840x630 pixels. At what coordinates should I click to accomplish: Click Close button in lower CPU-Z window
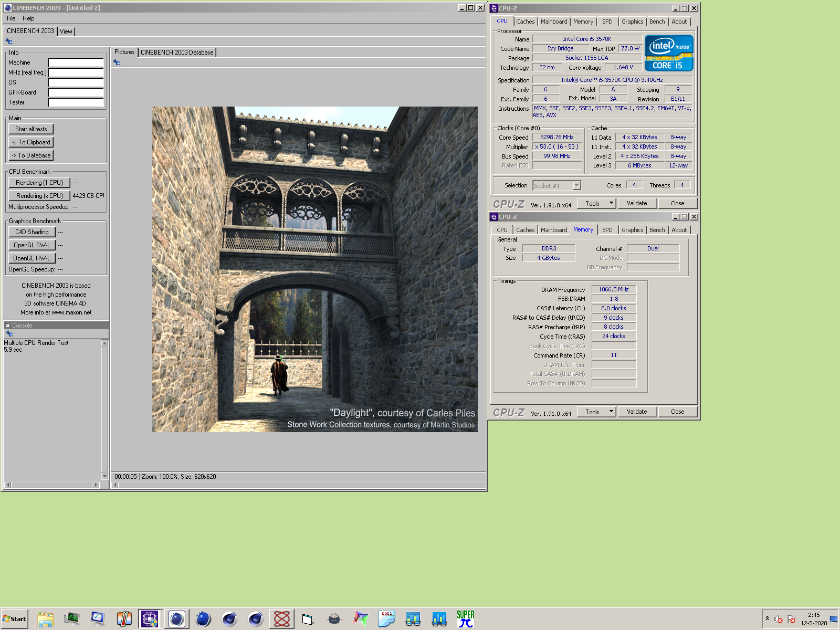pos(677,412)
